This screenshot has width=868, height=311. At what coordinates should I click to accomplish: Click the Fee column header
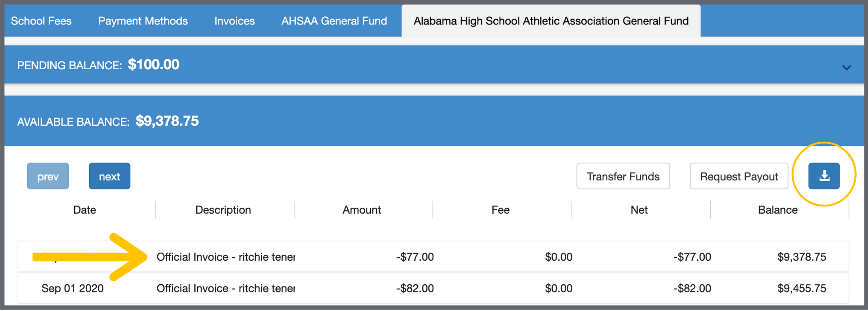(x=500, y=210)
